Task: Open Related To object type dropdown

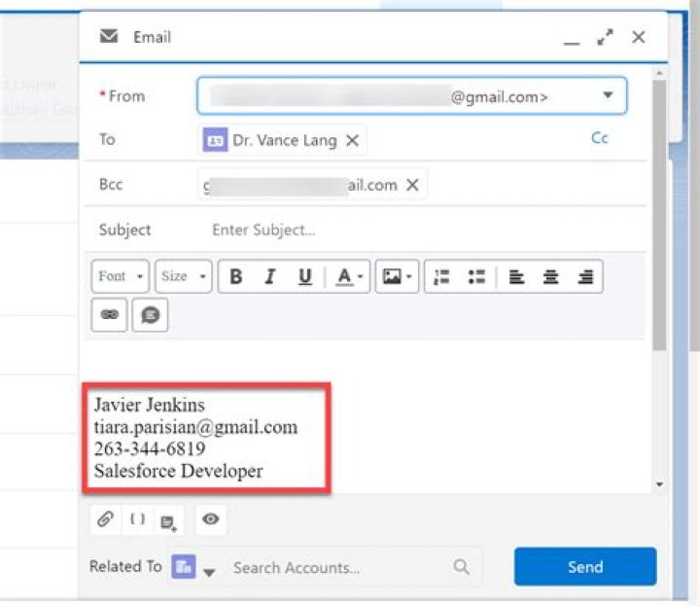Action: click(209, 571)
